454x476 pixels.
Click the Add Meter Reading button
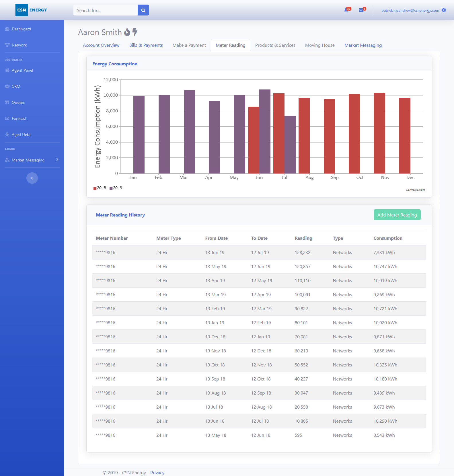click(x=397, y=215)
